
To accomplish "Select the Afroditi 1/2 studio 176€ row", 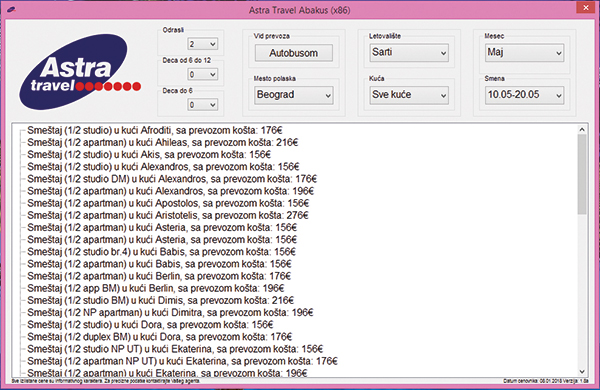I will (155, 131).
